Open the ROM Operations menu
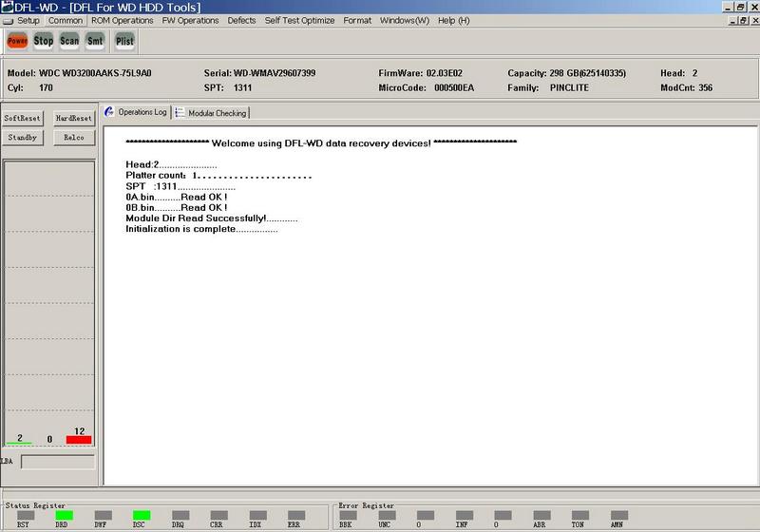This screenshot has height=532, width=760. pyautogui.click(x=123, y=21)
